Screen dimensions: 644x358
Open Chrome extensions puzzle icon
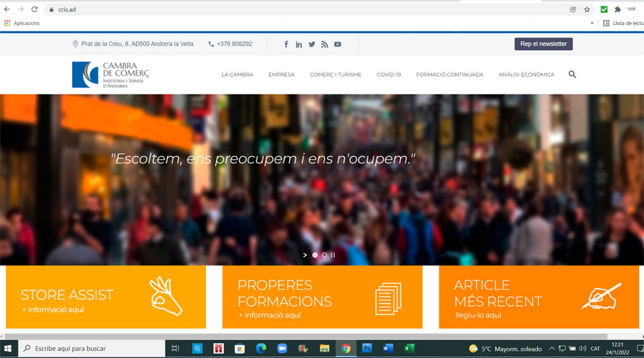pos(618,9)
